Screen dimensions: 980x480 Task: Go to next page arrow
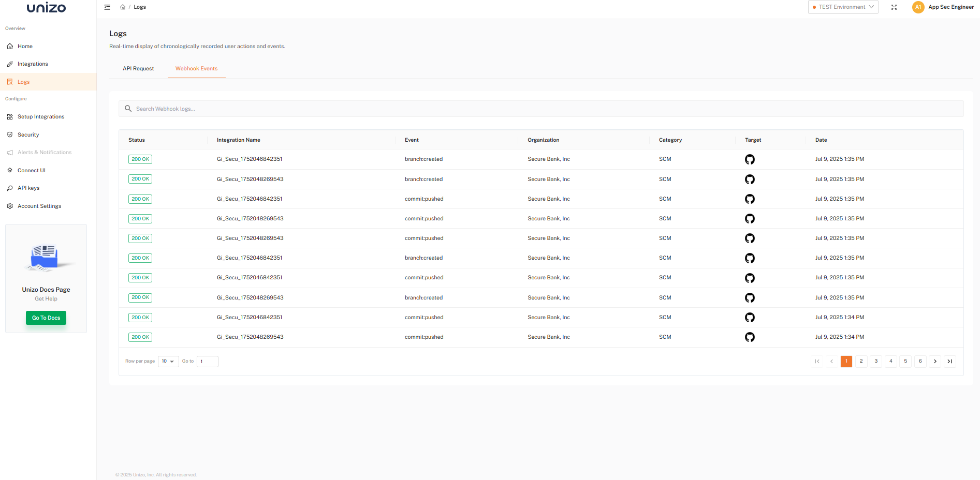click(935, 362)
